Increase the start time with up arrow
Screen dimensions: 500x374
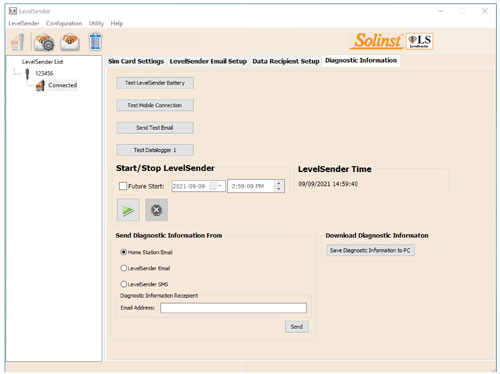[279, 183]
